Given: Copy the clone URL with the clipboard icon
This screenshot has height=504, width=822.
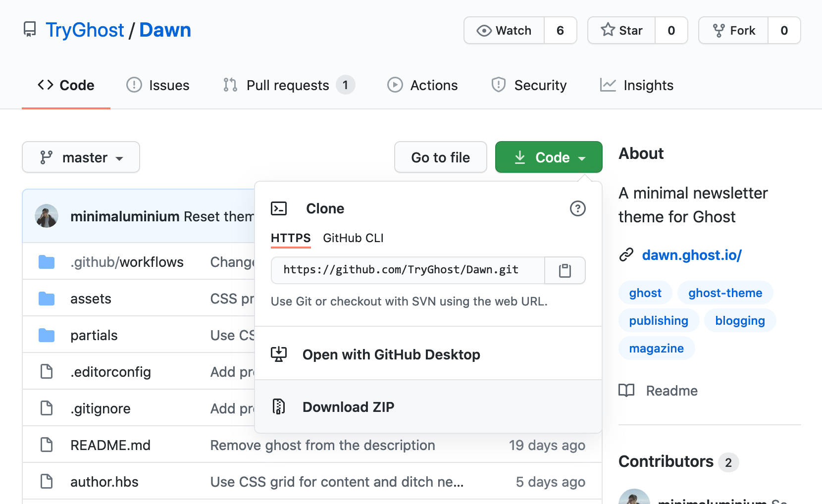Looking at the screenshot, I should (x=565, y=270).
